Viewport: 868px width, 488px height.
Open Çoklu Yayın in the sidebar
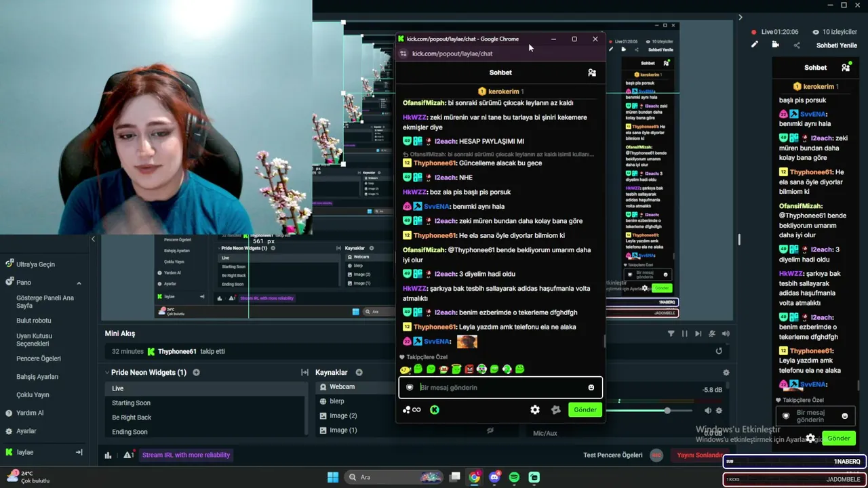(x=33, y=395)
